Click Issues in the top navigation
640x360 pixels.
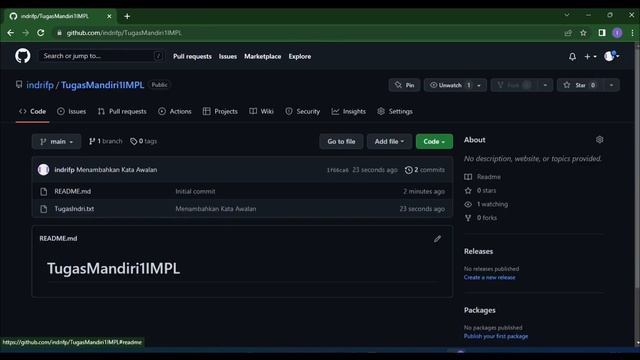(228, 56)
